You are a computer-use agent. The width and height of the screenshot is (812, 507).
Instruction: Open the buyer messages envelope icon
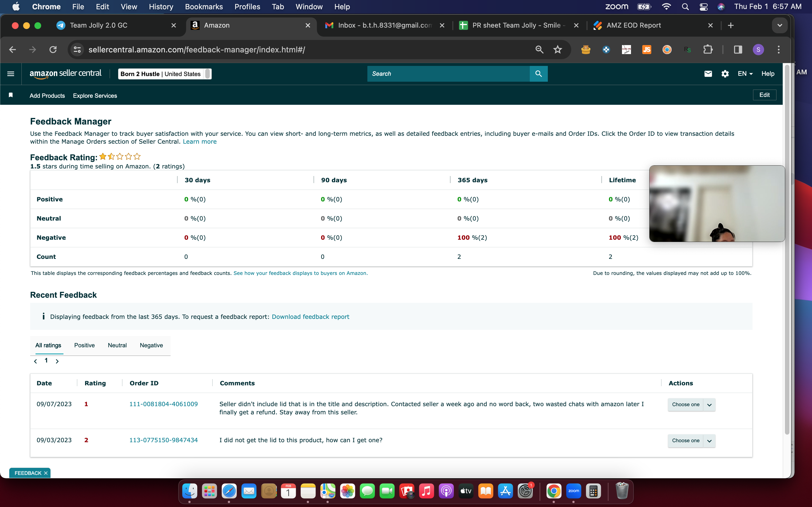coord(708,74)
